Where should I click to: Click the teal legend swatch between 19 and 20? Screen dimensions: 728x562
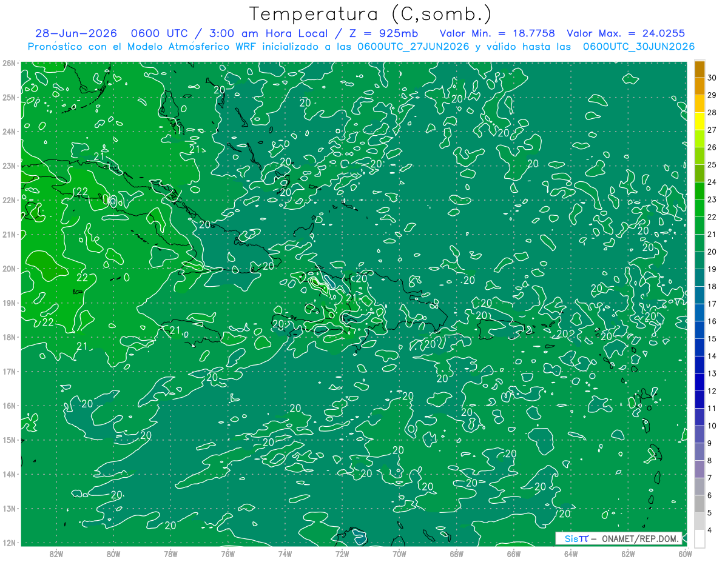[x=699, y=260]
